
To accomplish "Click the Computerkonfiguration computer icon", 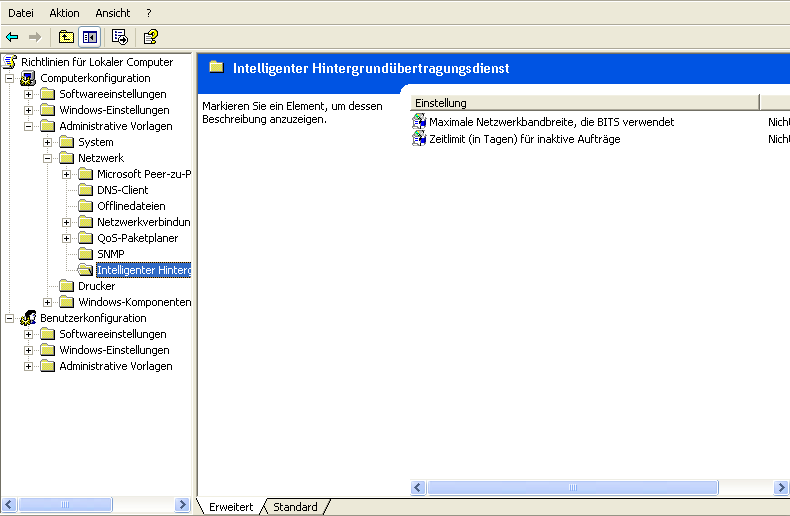I will coord(28,78).
